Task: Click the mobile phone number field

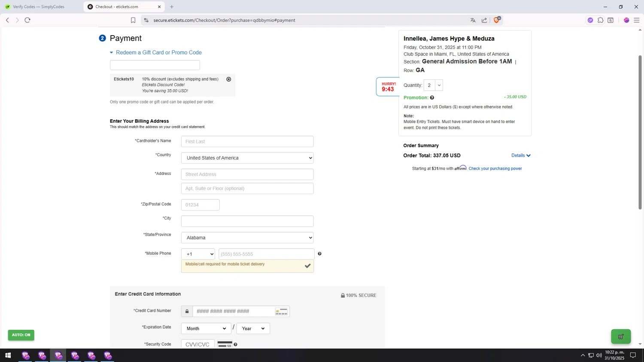Action: click(266, 254)
